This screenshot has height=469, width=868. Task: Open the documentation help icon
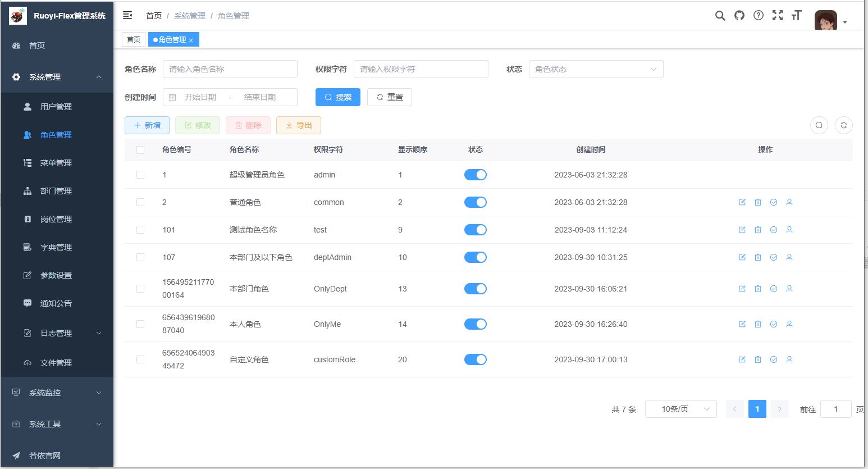(758, 16)
